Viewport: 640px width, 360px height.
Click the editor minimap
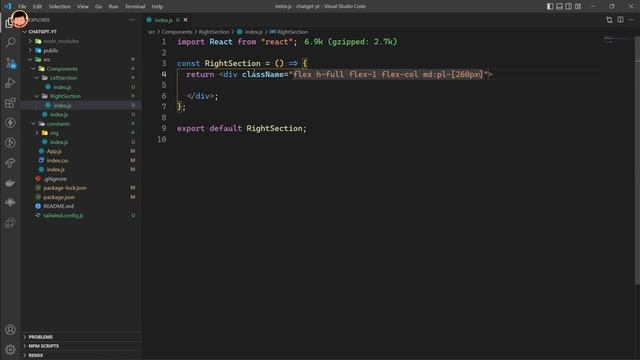(x=617, y=40)
